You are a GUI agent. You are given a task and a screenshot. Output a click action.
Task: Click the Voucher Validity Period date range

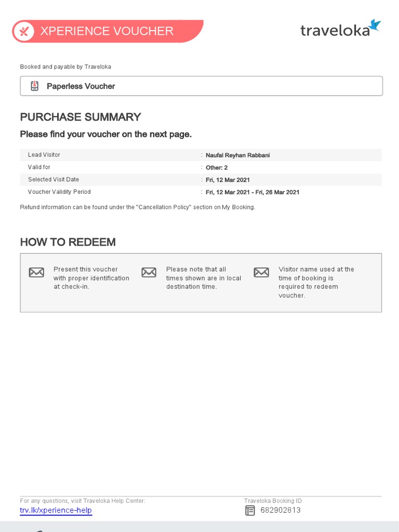[252, 192]
